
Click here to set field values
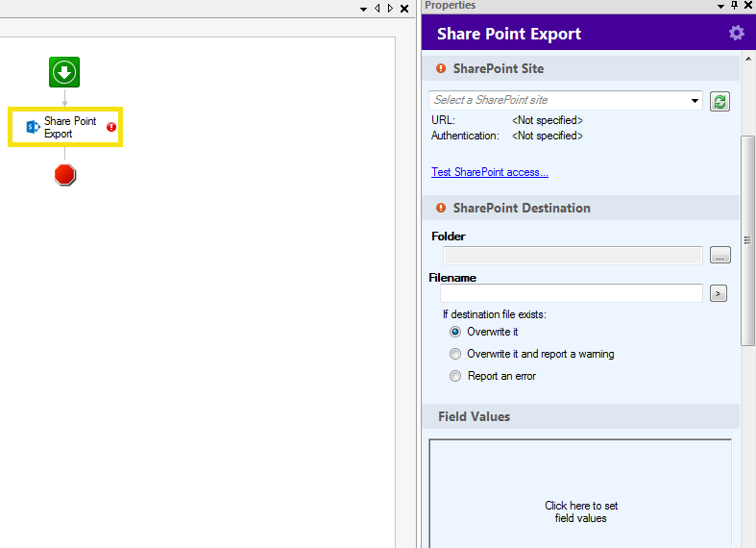click(580, 511)
